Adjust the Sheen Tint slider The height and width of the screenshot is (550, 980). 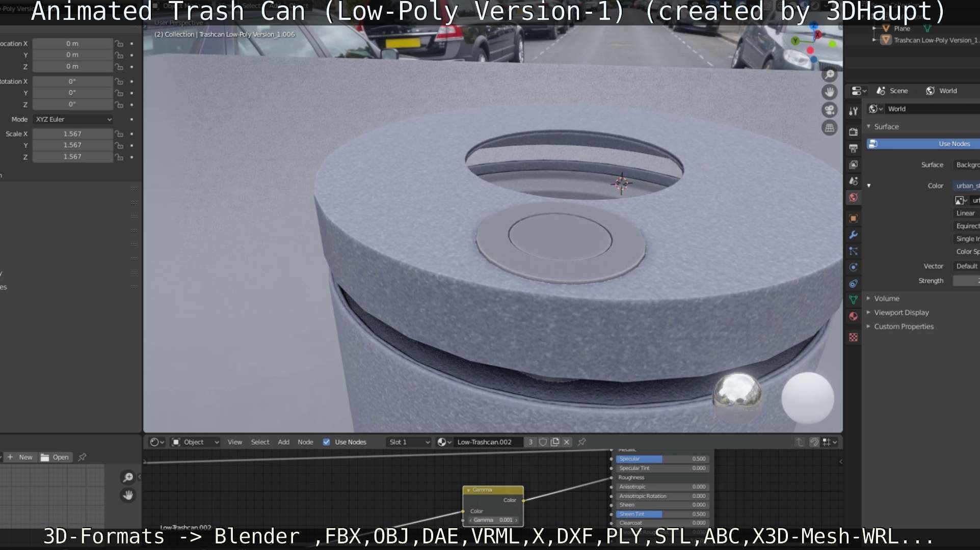pyautogui.click(x=662, y=514)
